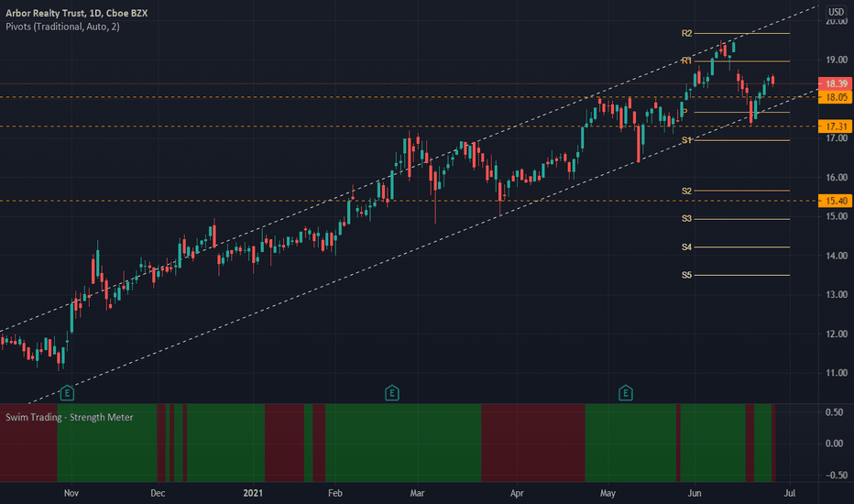This screenshot has width=854, height=504.
Task: Click the 16.00 price axis value
Action: (x=837, y=178)
